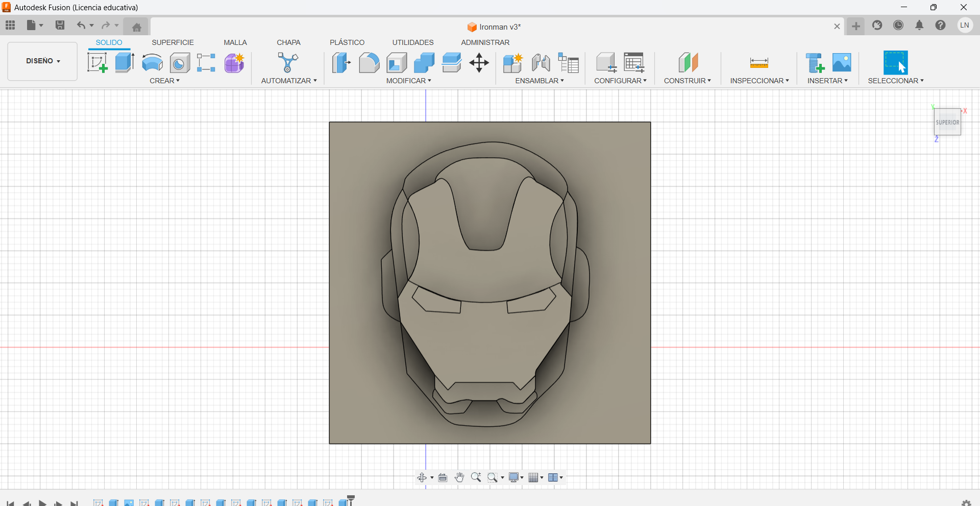
Task: Expand the CONSTRUIR menu
Action: tap(687, 81)
